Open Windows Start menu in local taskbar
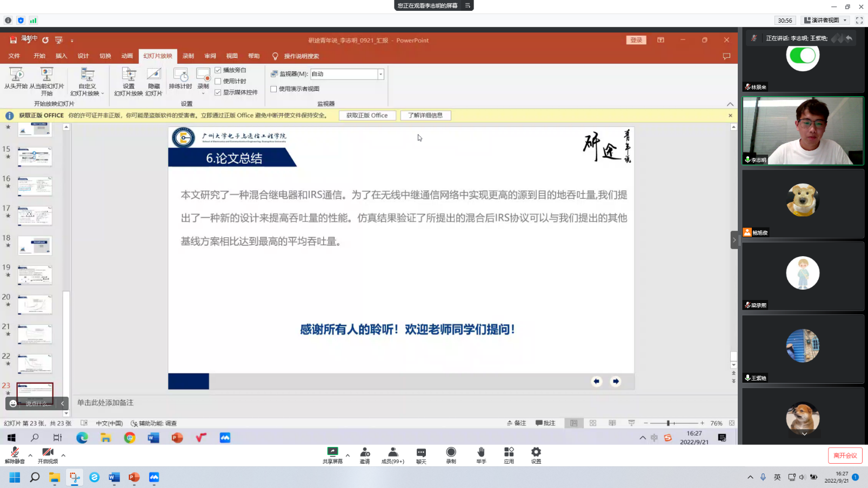 click(15, 477)
